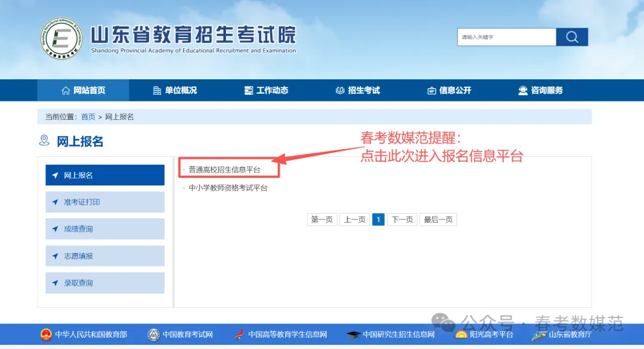Select 成绩查询 in the left sidebar
644x349 pixels.
105,229
